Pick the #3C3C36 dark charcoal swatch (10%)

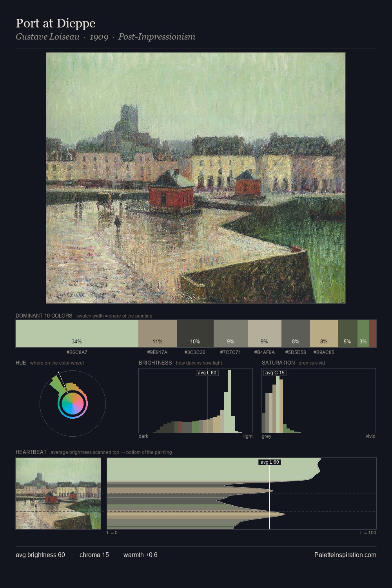coord(195,334)
